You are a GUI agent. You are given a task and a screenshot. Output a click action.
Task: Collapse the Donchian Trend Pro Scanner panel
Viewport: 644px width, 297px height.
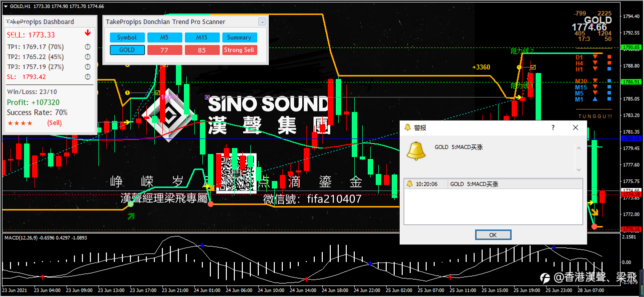(x=262, y=22)
